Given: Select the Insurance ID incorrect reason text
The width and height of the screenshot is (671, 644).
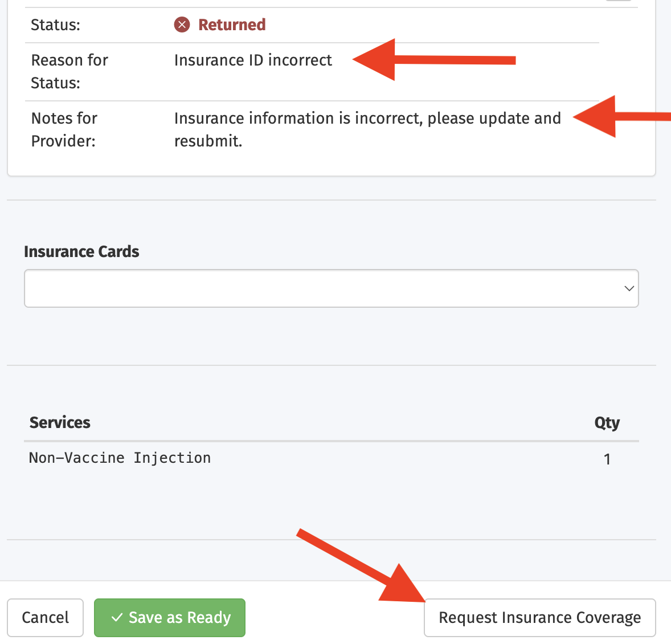Looking at the screenshot, I should pos(253,60).
